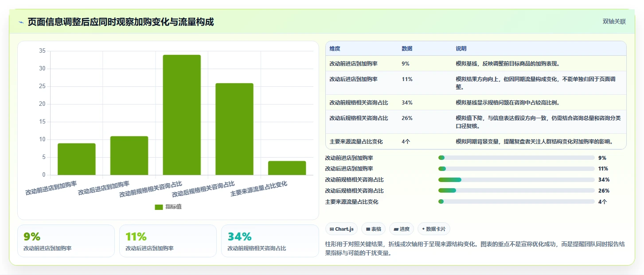Click the 34% progress bar
This screenshot has height=275, width=644.
tap(516, 180)
